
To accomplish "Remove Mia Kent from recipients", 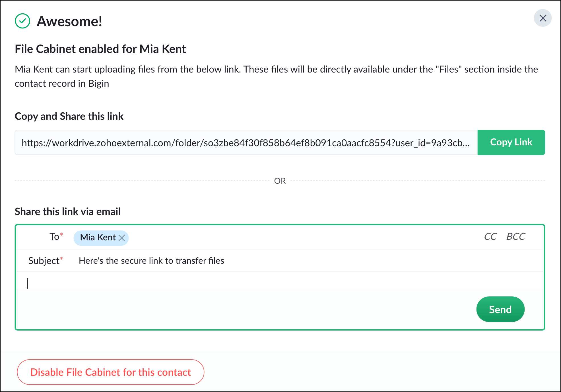I will pos(122,238).
